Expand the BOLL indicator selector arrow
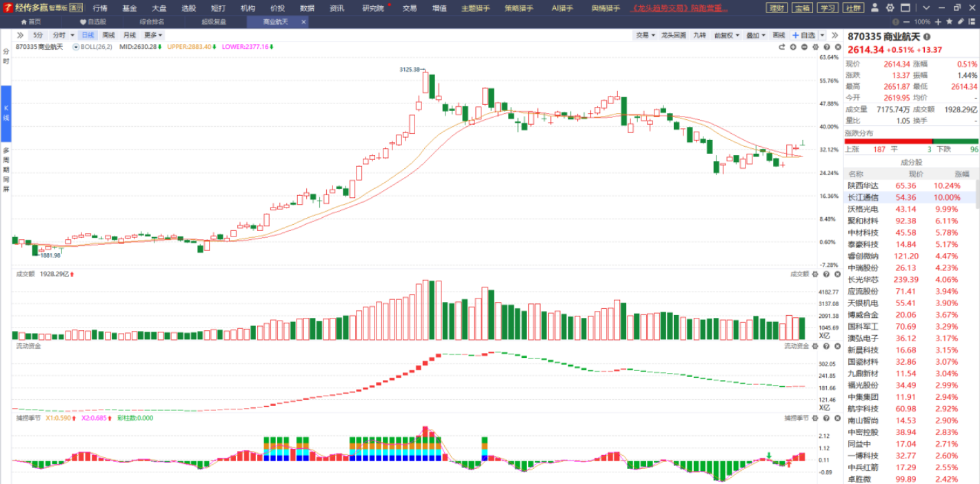 pyautogui.click(x=76, y=47)
